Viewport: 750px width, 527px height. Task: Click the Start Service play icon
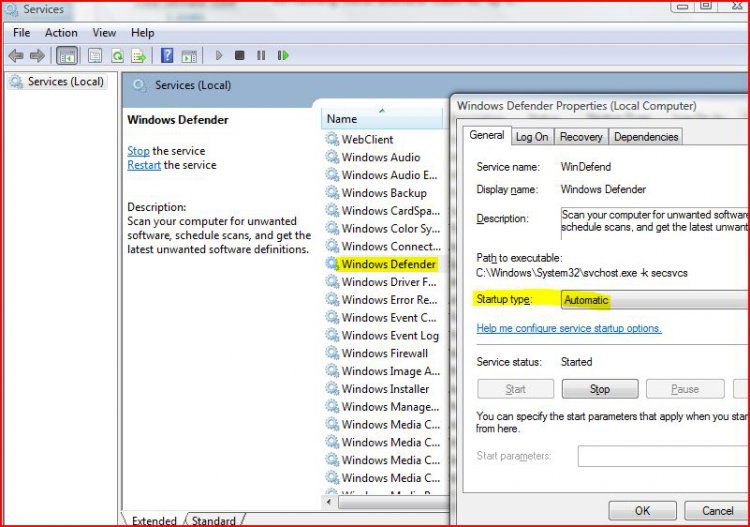coord(219,55)
